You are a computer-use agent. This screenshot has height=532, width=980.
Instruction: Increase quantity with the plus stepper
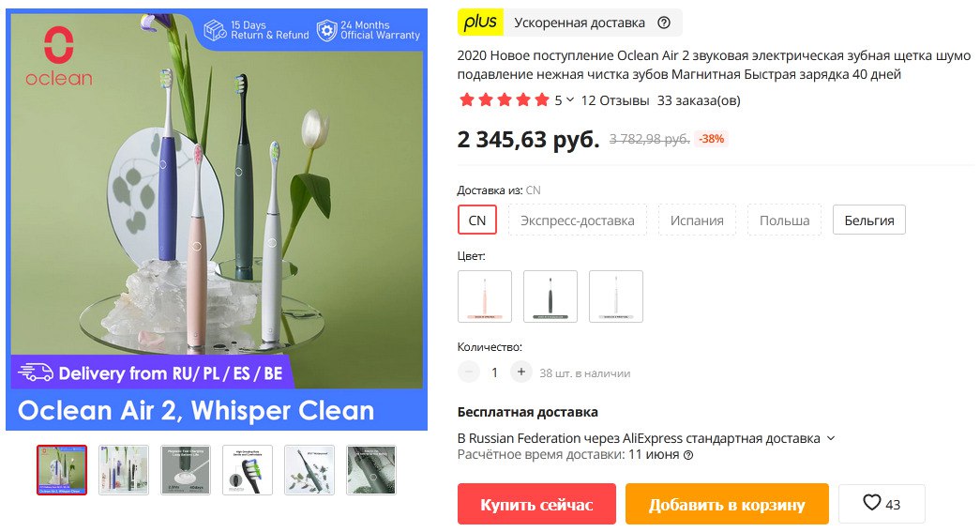pos(520,372)
